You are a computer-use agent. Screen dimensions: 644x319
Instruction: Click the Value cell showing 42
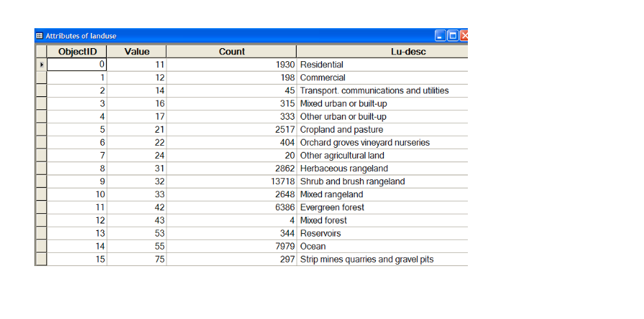137,208
